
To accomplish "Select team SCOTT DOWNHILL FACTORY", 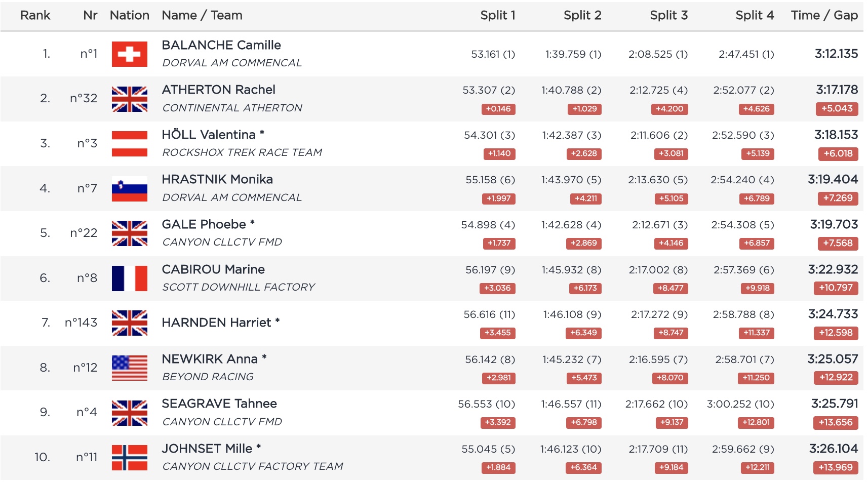I will click(x=238, y=287).
